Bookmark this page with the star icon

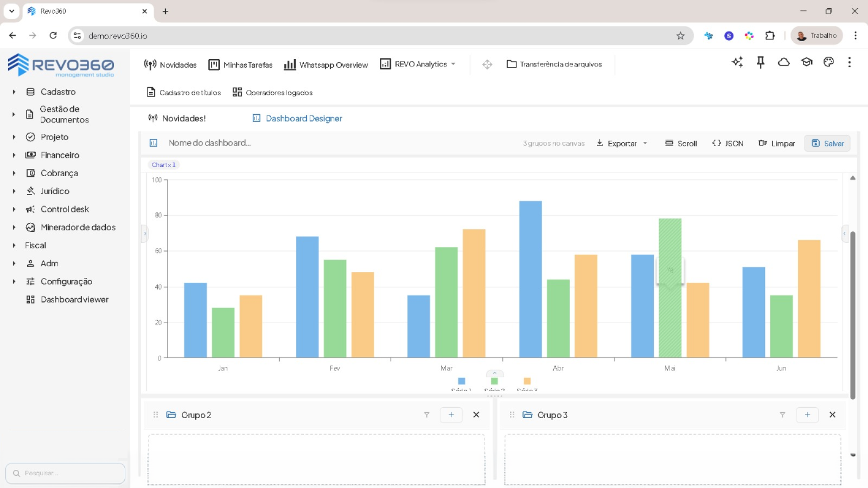tap(680, 36)
